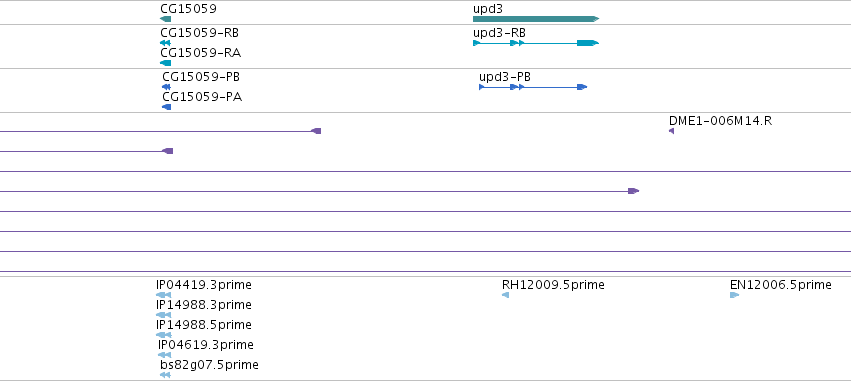Click the DME1-006M14.R purple arrowhead
Image resolution: width=851 pixels, height=381 pixels.
coord(671,131)
